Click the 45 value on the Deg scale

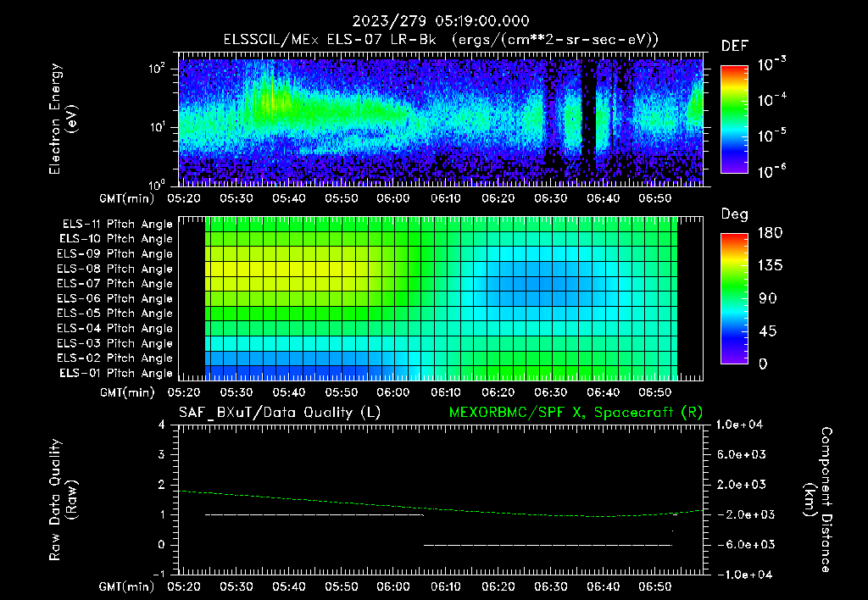[x=768, y=331]
